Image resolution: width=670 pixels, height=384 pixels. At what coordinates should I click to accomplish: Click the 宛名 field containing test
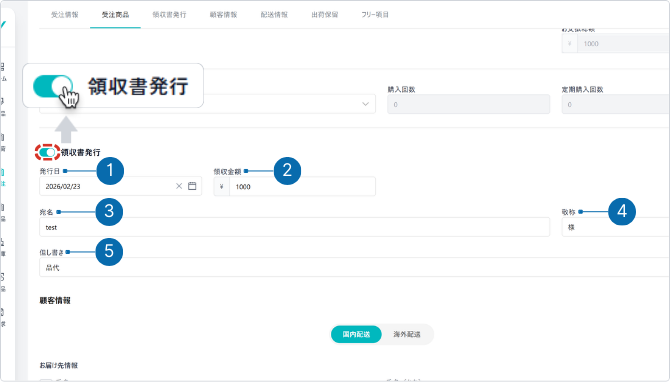coord(294,227)
